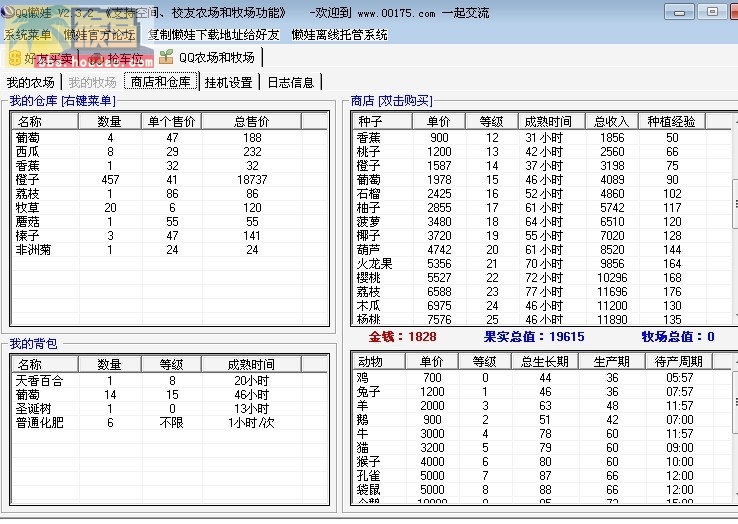Screen dimensions: 738x524
Task: Select 猫 in animal shop list
Action: tap(541, 448)
